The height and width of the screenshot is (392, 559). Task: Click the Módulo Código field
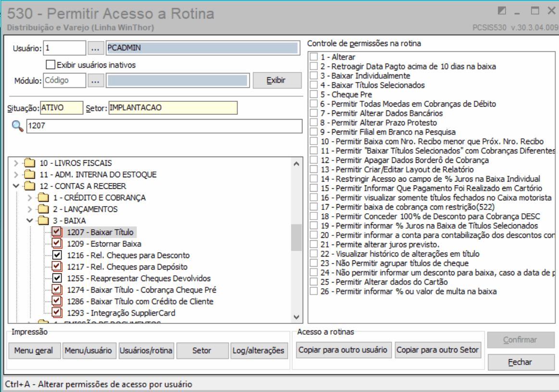[x=64, y=81]
